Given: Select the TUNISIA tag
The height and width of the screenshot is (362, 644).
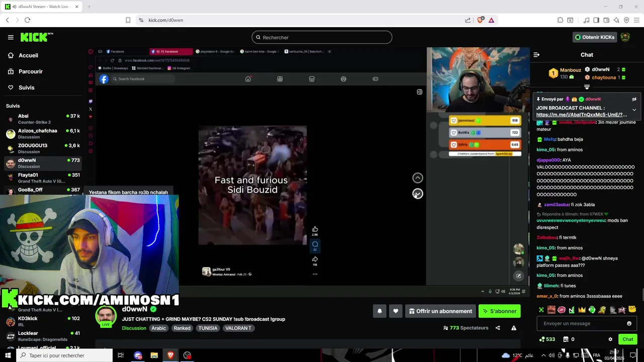Looking at the screenshot, I should (208, 328).
